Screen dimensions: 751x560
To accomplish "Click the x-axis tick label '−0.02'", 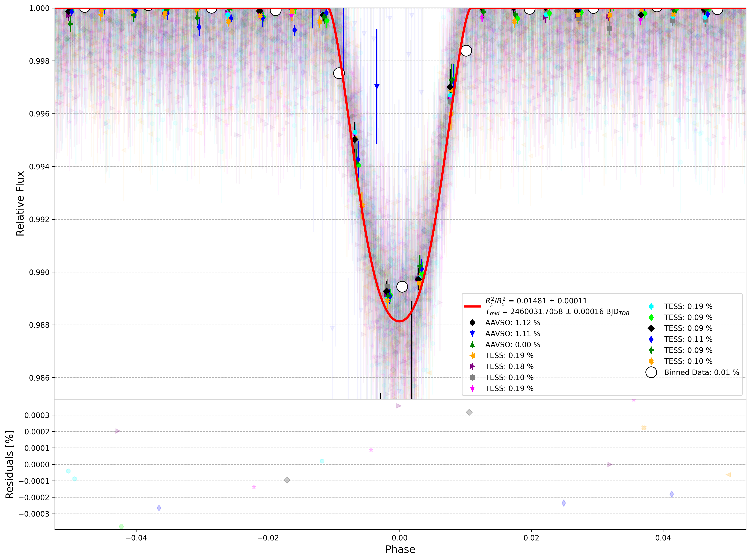I will pyautogui.click(x=268, y=538).
